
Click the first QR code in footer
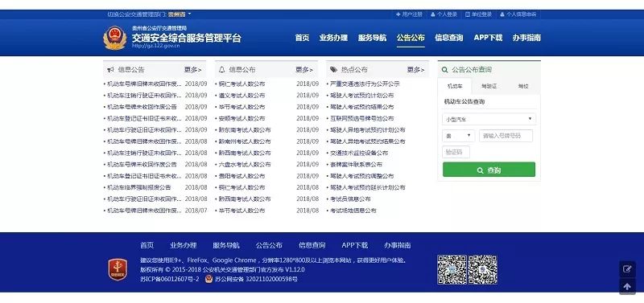[x=452, y=269]
